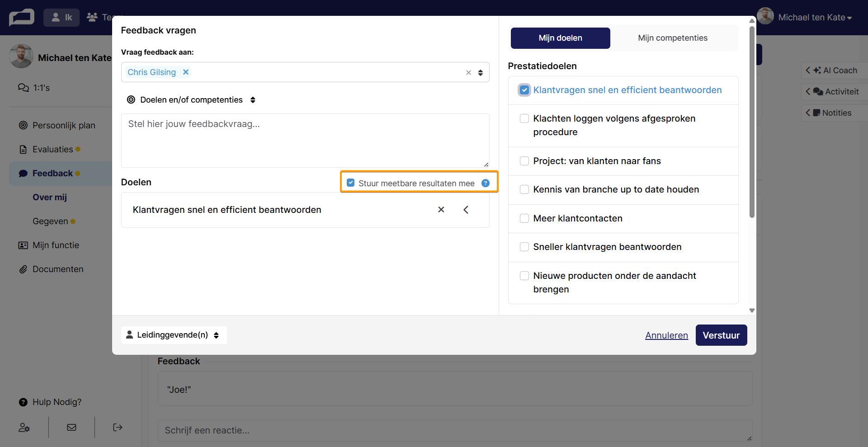Click the user settings gear icon at bottom
The image size is (868, 447).
pyautogui.click(x=24, y=428)
